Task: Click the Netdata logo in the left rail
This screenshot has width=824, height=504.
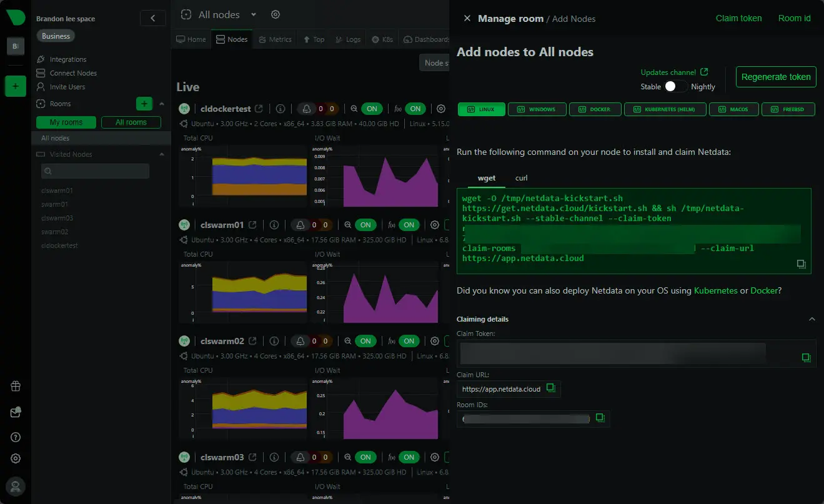Action: point(16,17)
